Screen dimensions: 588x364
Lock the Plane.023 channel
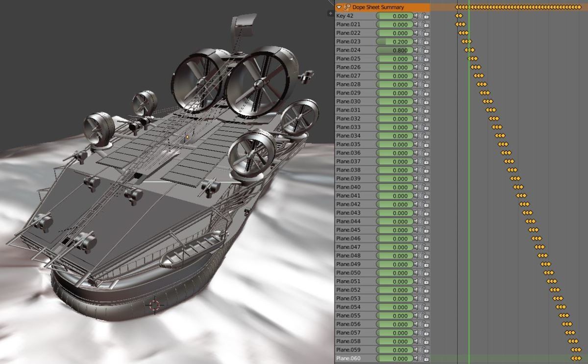tap(426, 42)
